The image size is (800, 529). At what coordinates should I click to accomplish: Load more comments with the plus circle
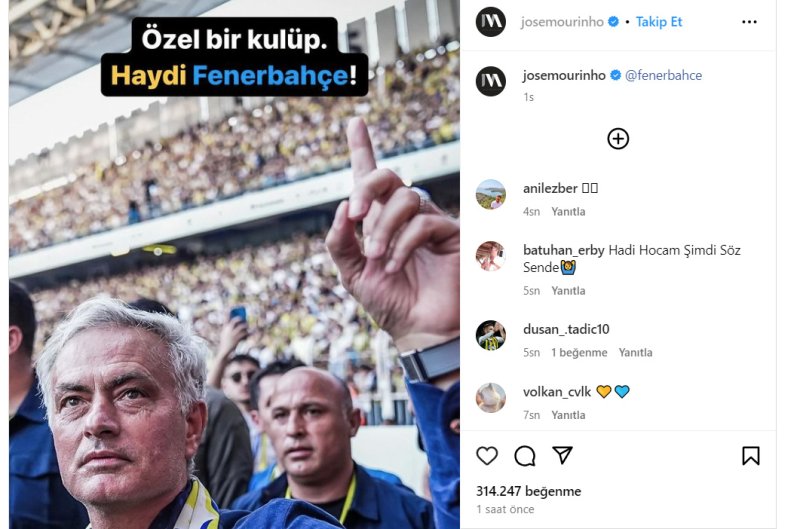(618, 139)
